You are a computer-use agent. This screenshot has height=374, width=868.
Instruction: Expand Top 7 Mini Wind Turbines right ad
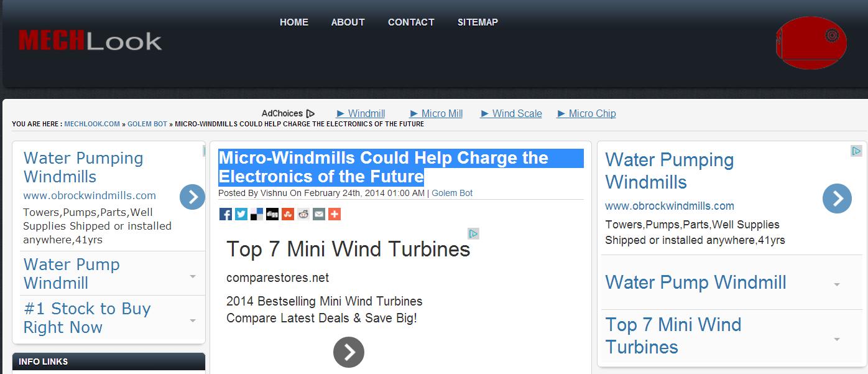(x=837, y=339)
